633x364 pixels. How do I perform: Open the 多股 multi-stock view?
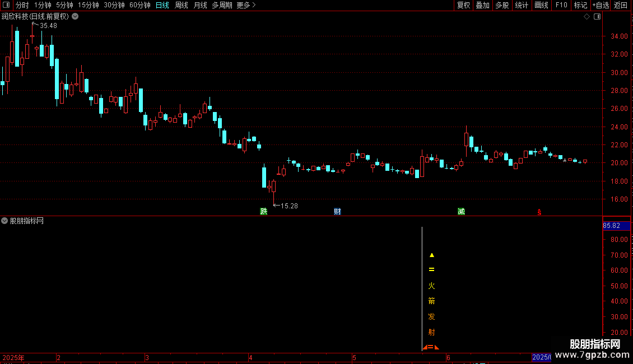502,5
